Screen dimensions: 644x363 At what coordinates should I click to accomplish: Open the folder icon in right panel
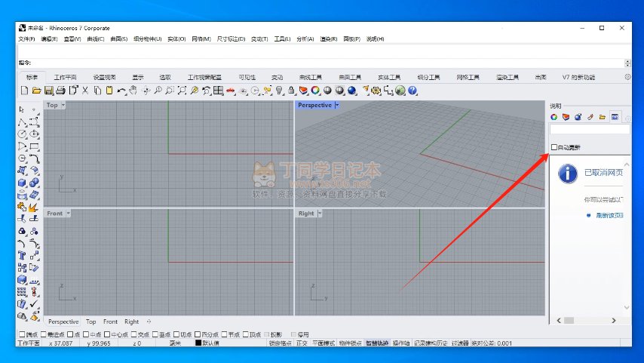(x=603, y=117)
